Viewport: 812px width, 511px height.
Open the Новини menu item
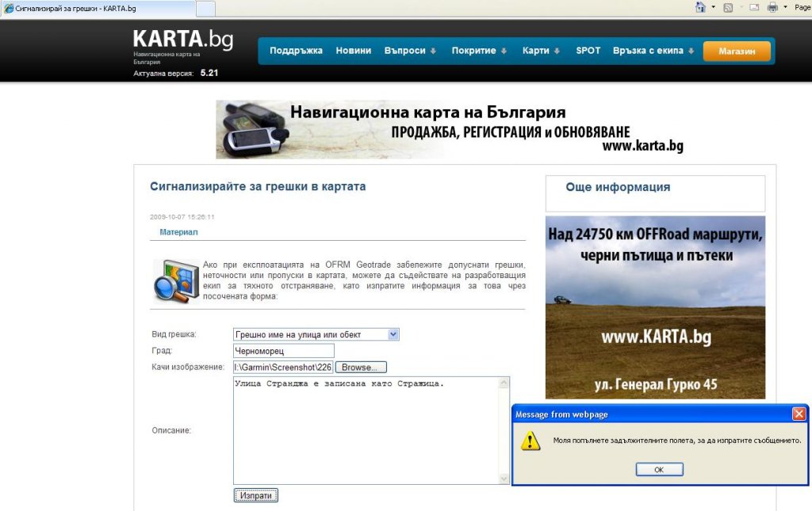click(x=353, y=51)
